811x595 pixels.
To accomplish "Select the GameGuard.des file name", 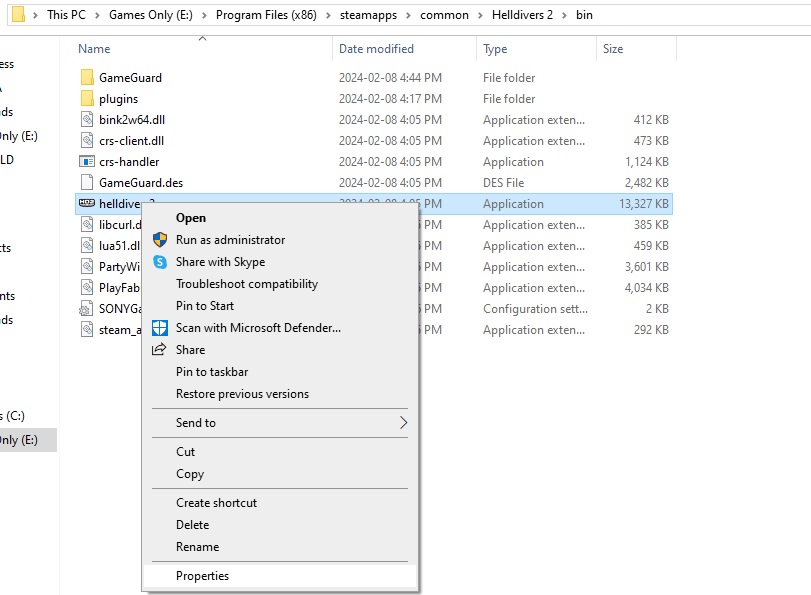I will click(x=141, y=183).
